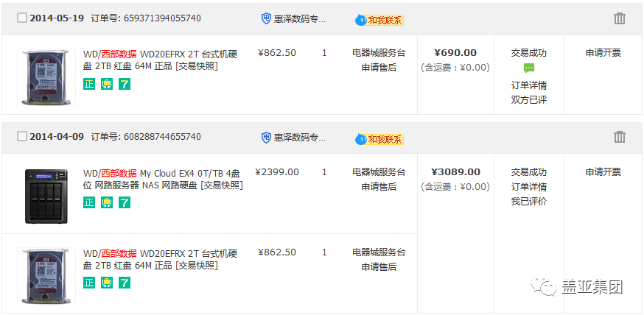Open 申请售后 for the My Cloud EX4 item
The height and width of the screenshot is (315, 644).
point(379,187)
